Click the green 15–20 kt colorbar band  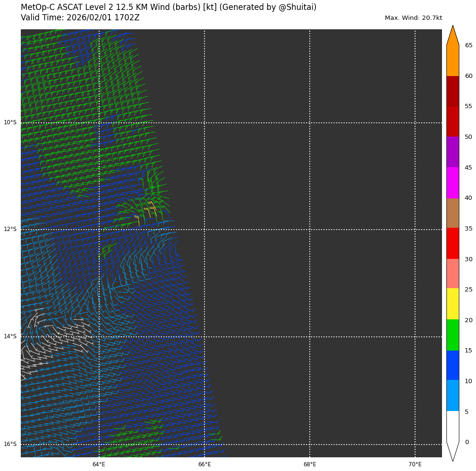452,335
